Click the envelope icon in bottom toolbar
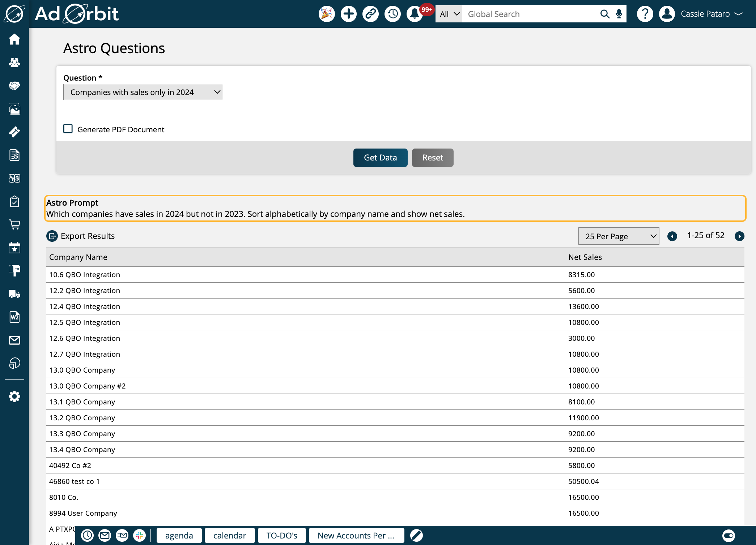756x545 pixels. point(105,535)
